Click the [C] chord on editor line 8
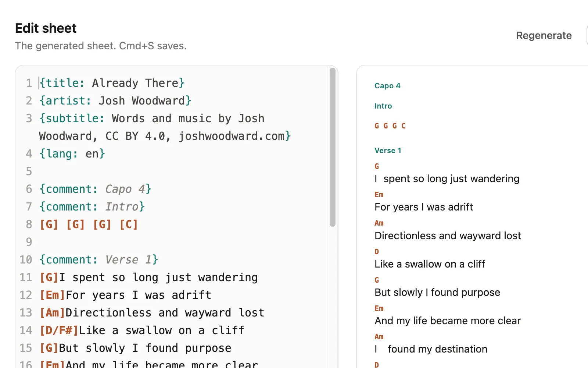Viewport: 588px width, 368px height. click(x=129, y=224)
